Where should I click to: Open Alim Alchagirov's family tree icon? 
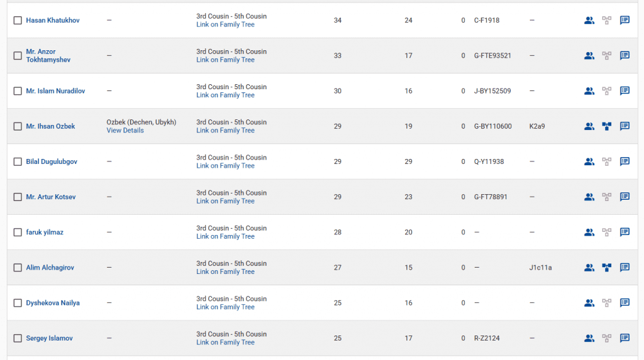point(606,268)
